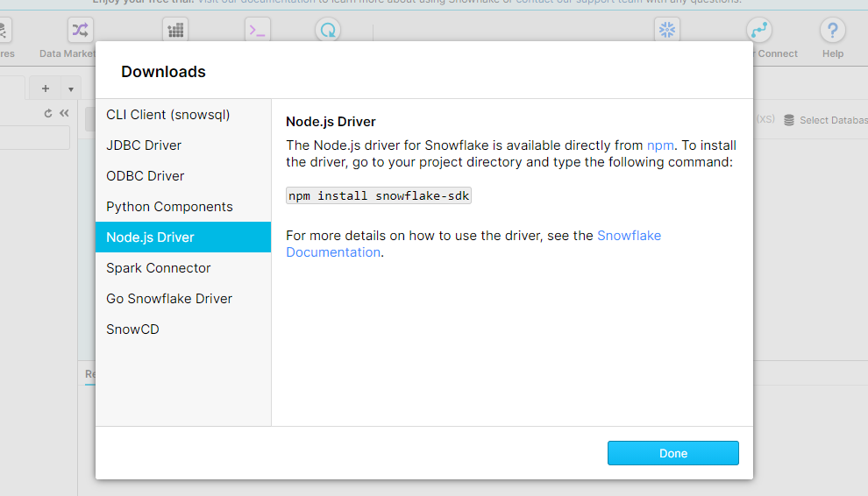
Task: Click the Snowflake snowflake logo icon
Action: [x=667, y=30]
